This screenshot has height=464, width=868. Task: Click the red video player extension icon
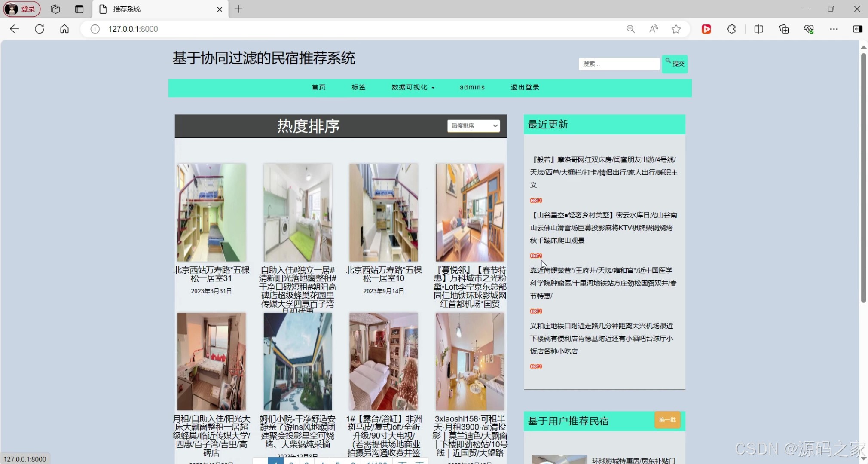706,29
